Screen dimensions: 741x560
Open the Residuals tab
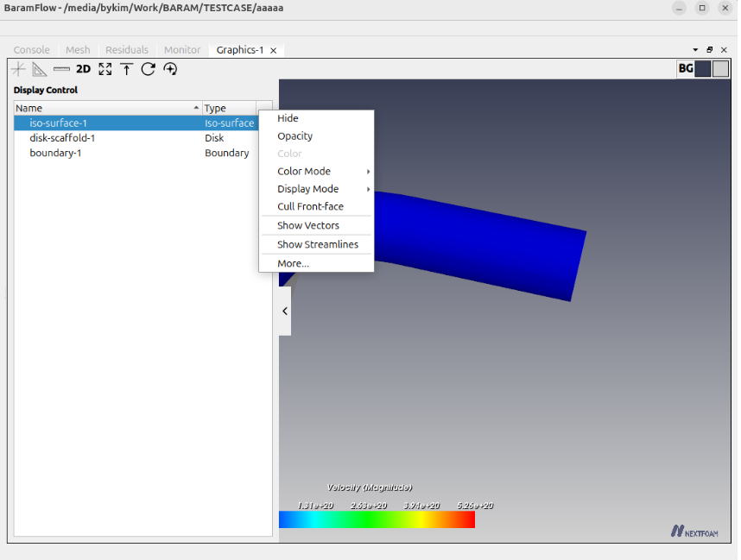tap(127, 50)
